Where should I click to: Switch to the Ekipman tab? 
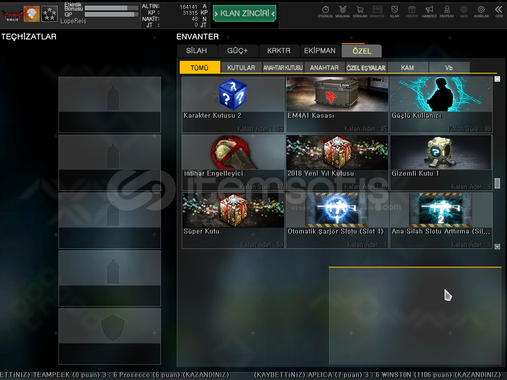pos(320,51)
